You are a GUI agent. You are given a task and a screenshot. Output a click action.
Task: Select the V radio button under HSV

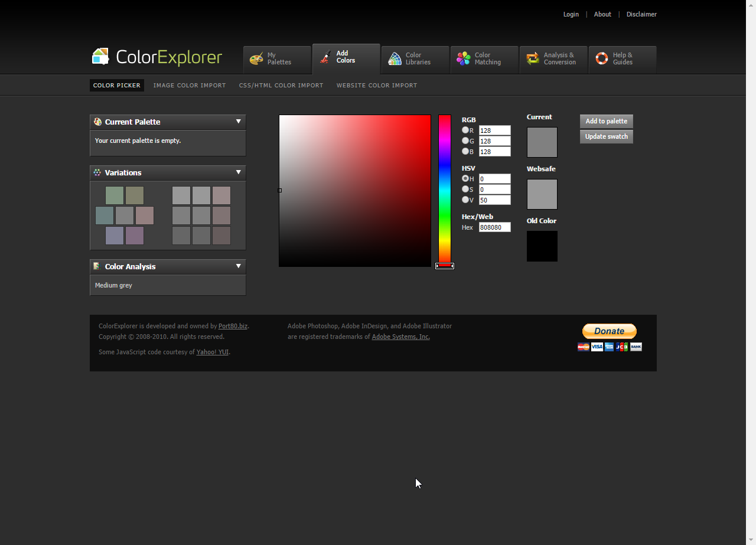(x=465, y=200)
